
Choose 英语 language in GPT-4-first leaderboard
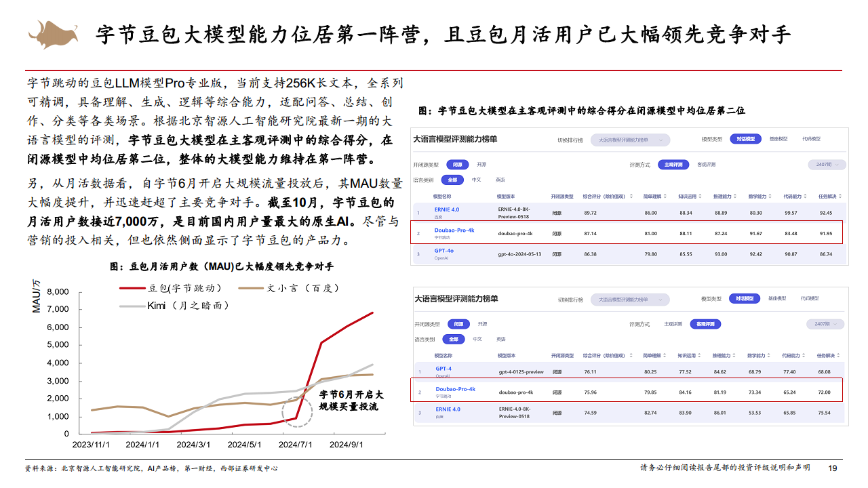[500, 339]
